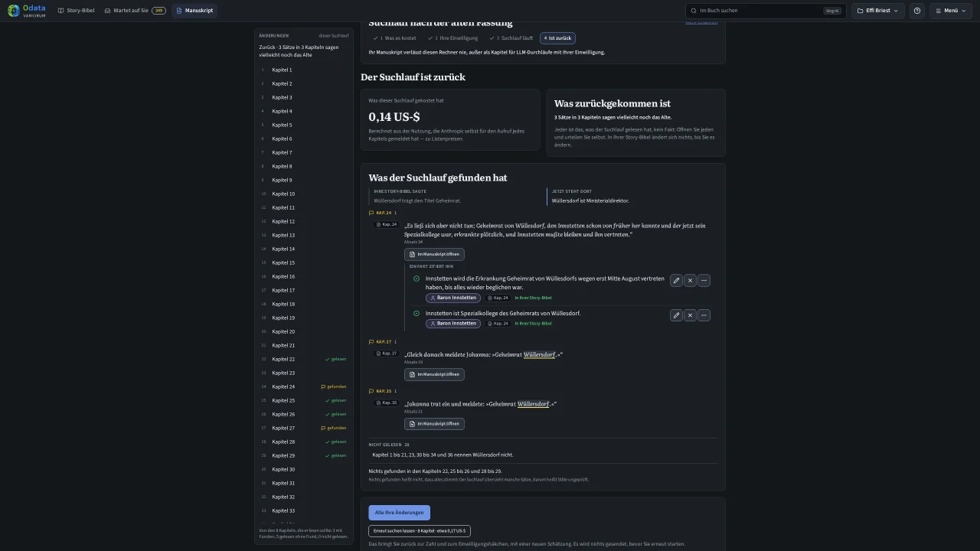This screenshot has width=980, height=551.
Task: Open more options for Erkrankung fact
Action: coord(704,281)
